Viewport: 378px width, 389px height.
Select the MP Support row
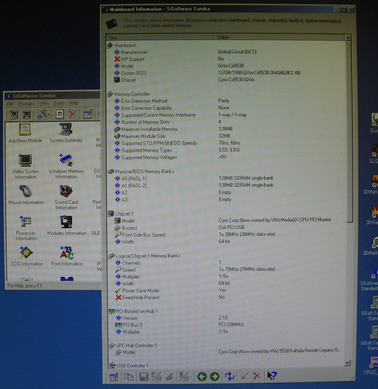(x=227, y=59)
